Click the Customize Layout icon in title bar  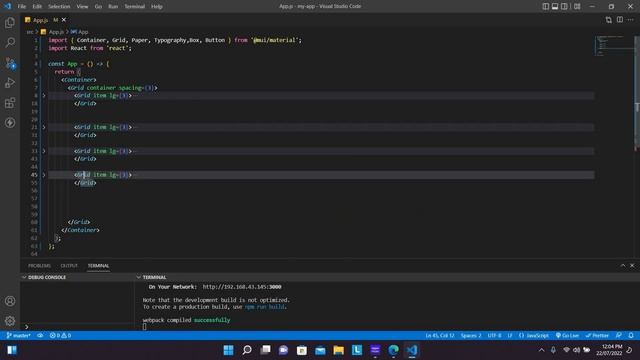(x=577, y=6)
